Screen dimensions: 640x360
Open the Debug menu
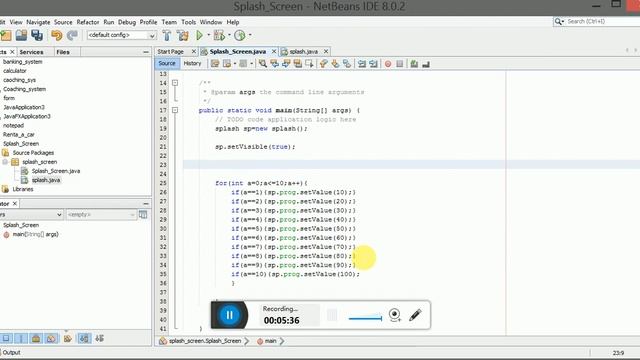(127, 22)
